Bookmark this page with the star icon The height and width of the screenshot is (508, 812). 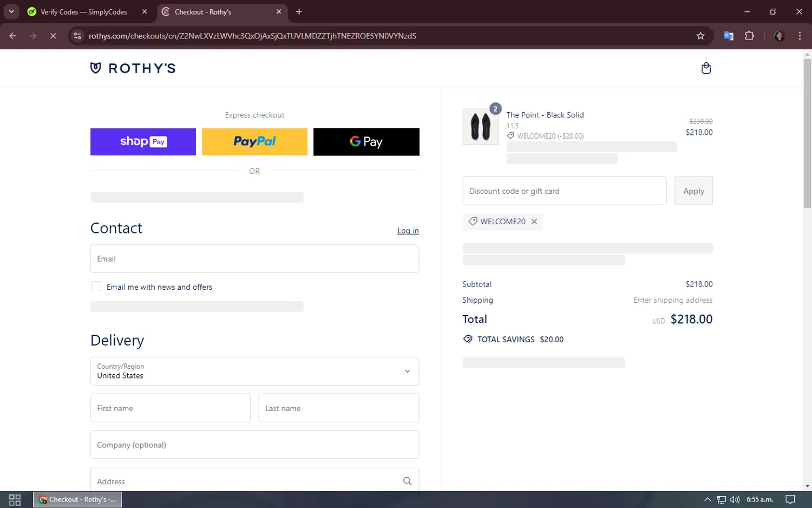click(700, 36)
